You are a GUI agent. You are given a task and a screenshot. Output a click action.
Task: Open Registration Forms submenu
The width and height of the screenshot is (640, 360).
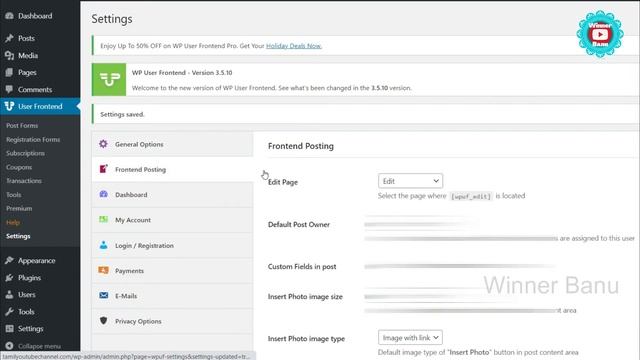(33, 140)
